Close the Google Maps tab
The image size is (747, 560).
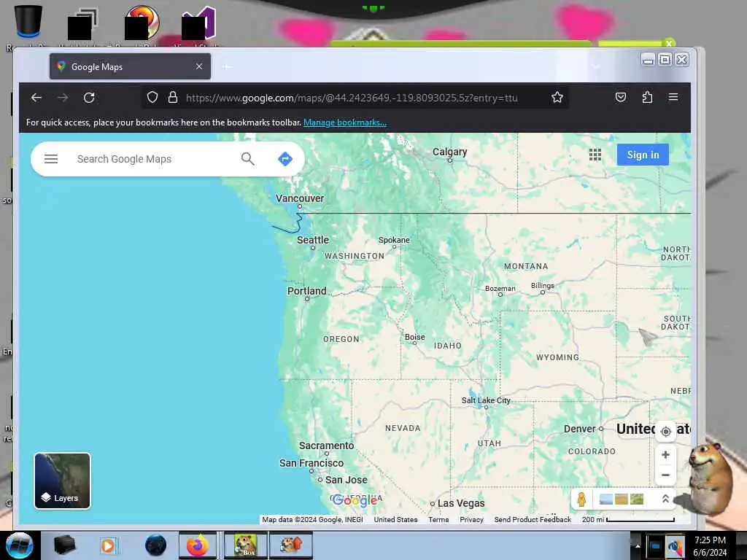tap(199, 66)
